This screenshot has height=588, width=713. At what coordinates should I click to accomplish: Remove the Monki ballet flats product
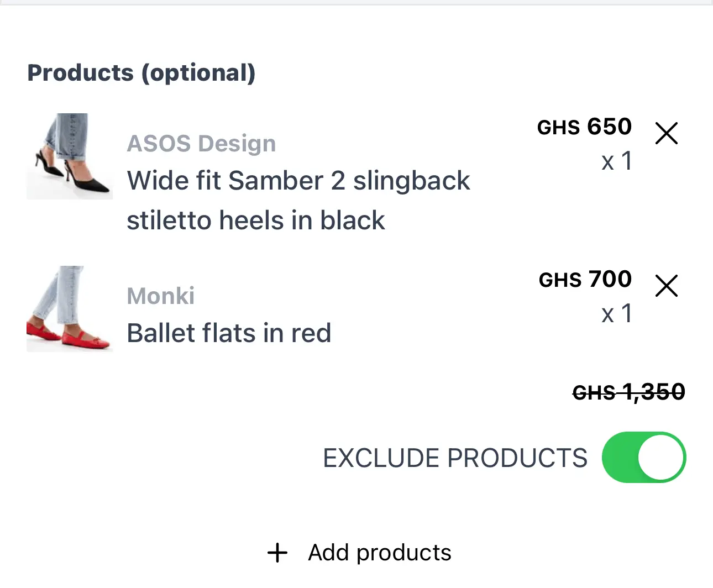[666, 286]
